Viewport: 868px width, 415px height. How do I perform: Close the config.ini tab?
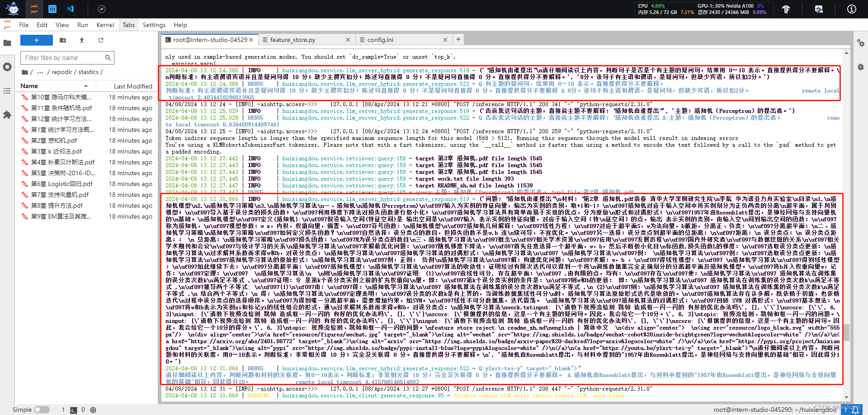coord(445,40)
